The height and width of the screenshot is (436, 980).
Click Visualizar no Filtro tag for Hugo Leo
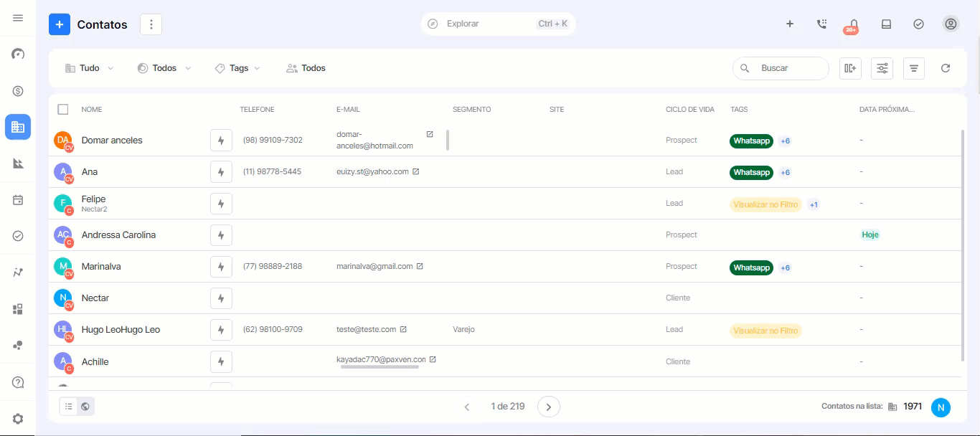[x=765, y=331]
